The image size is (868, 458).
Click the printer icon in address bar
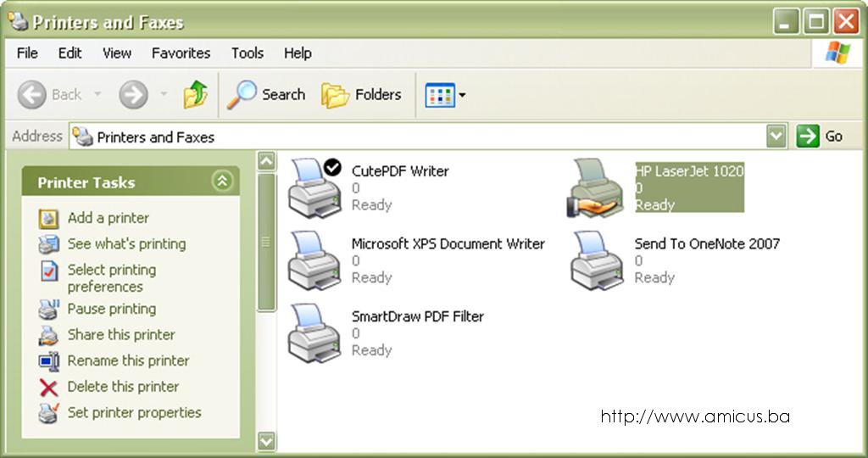click(x=83, y=137)
